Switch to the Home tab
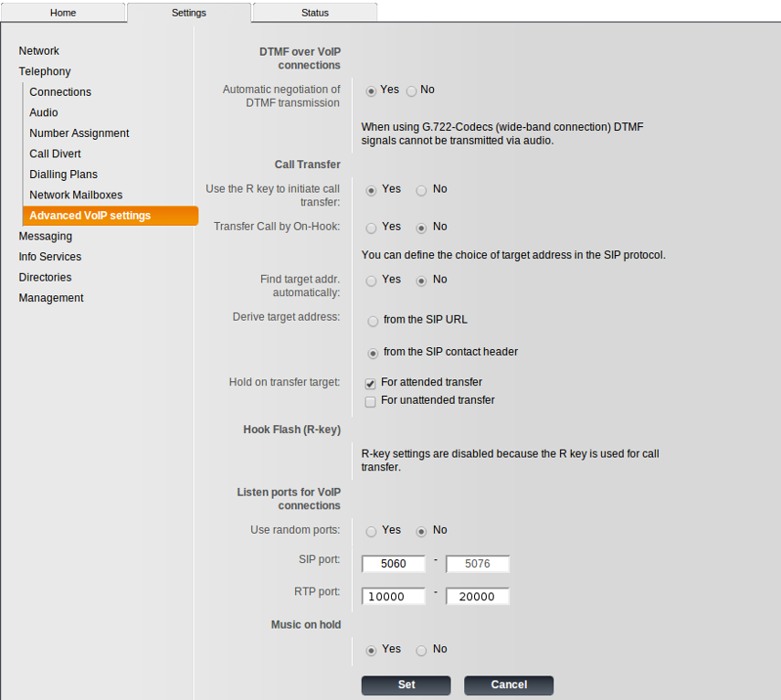 (x=63, y=13)
